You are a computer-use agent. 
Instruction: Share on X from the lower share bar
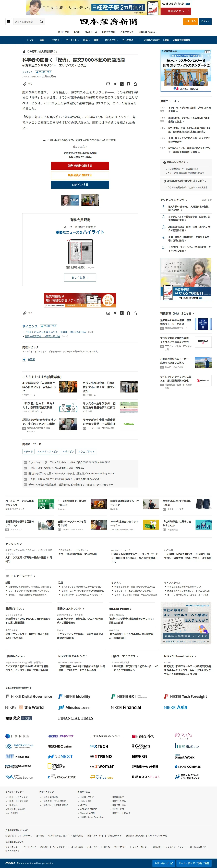(x=122, y=313)
